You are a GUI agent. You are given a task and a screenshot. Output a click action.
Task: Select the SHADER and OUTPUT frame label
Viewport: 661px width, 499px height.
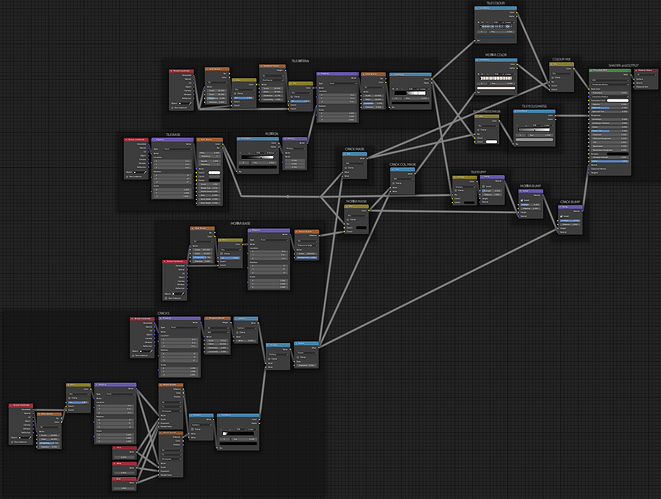coord(623,65)
